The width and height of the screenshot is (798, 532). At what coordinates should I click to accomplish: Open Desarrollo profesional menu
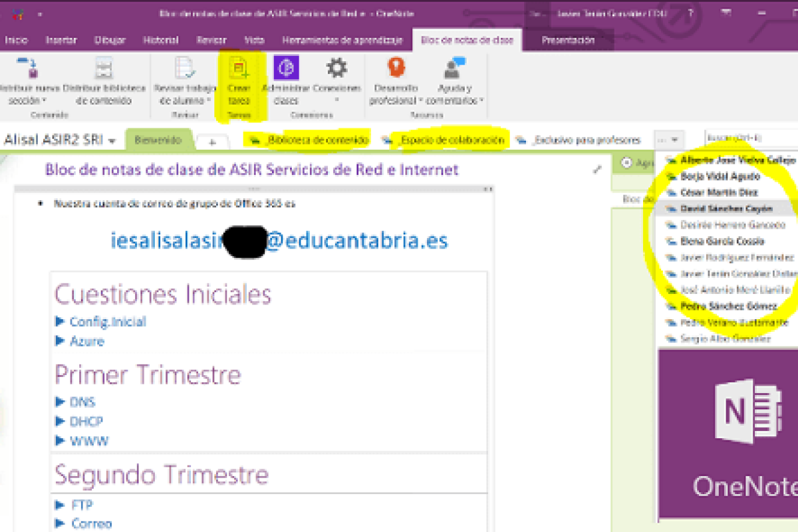click(396, 81)
